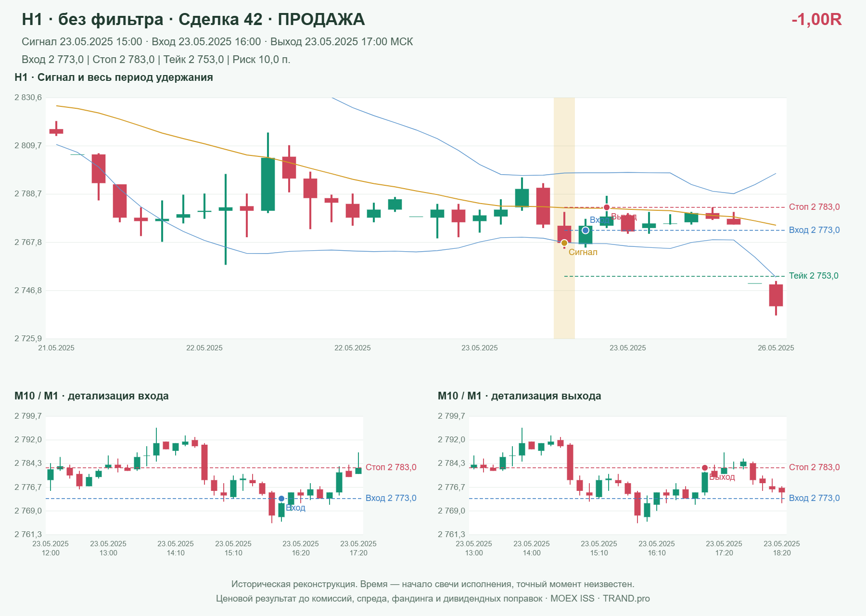Screen dimensions: 866x616
Task: Click the 16:10 time label on the exit chart
Action: [657, 553]
